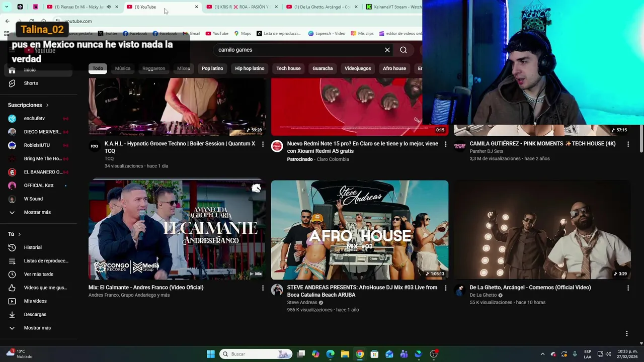Image resolution: width=644 pixels, height=362 pixels.
Task: Open Mis clips bookmark
Action: pyautogui.click(x=362, y=34)
